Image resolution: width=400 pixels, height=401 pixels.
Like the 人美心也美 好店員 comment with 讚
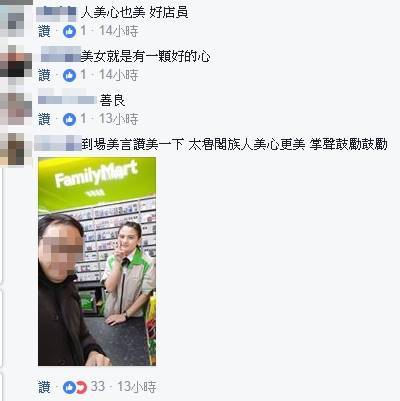point(44,31)
